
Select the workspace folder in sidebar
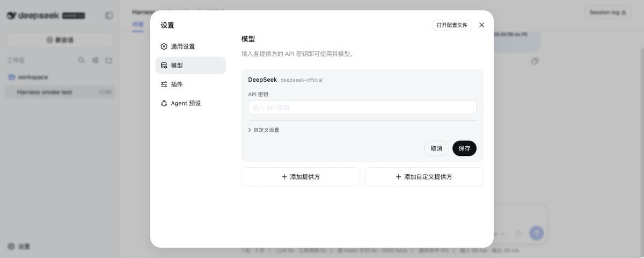coord(60,77)
